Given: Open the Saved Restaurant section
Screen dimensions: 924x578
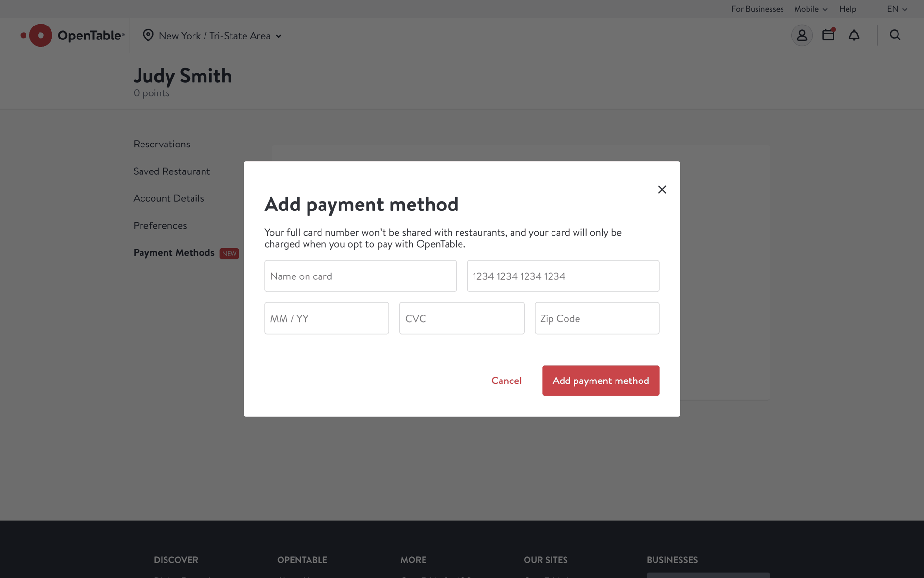Looking at the screenshot, I should coord(172,171).
